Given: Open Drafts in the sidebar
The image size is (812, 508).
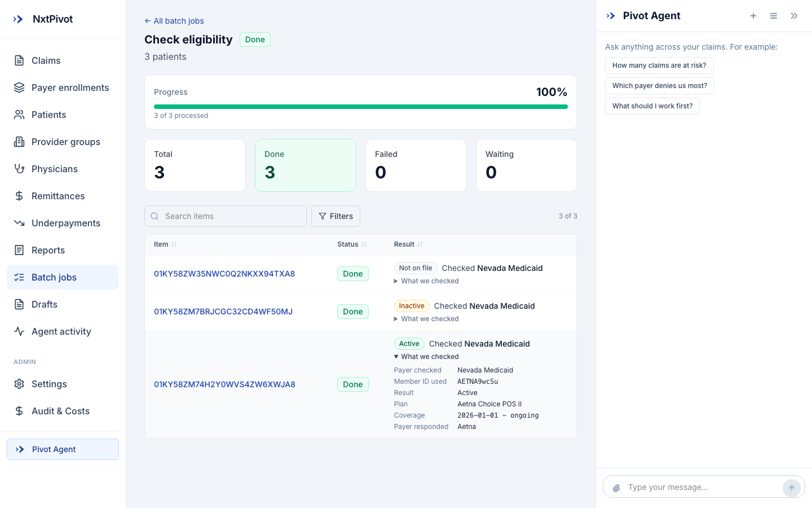Looking at the screenshot, I should tap(63, 304).
